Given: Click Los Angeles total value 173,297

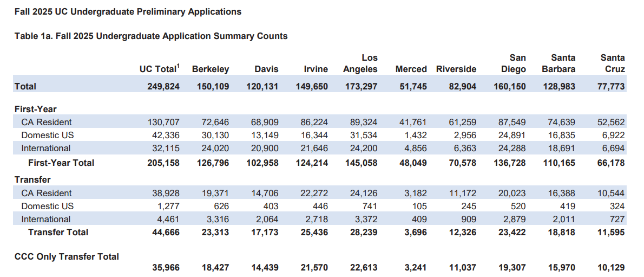Looking at the screenshot, I should point(362,86).
